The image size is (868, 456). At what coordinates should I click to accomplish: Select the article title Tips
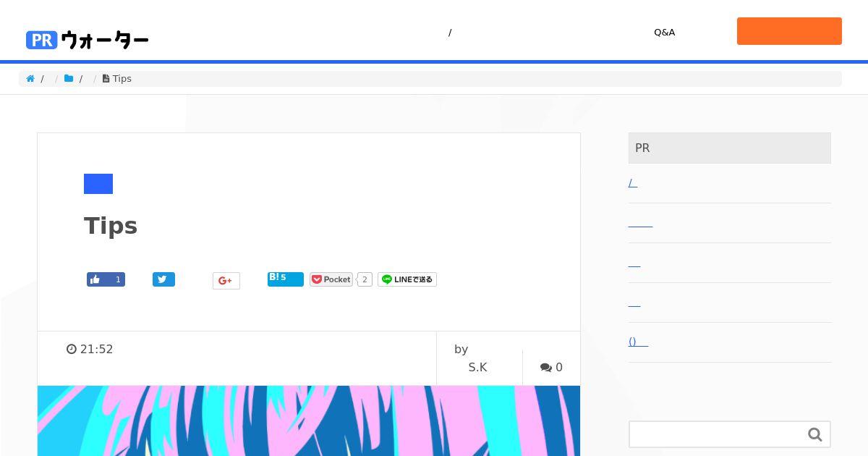click(x=111, y=226)
